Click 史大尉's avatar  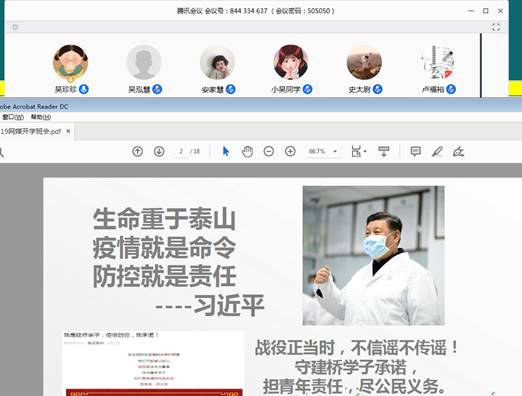(364, 62)
